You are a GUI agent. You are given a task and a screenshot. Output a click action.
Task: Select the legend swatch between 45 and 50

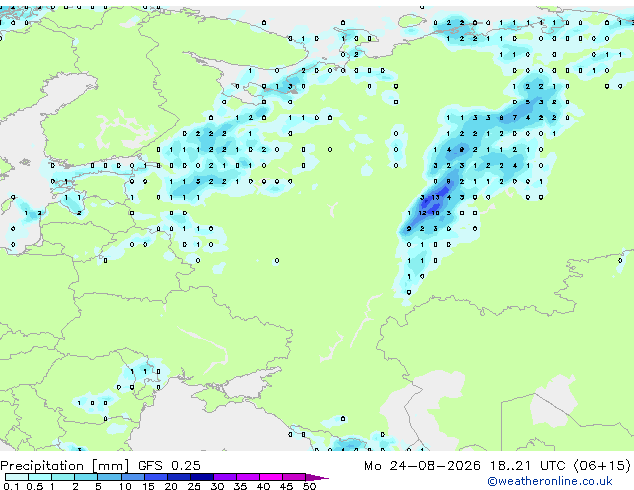pyautogui.click(x=294, y=477)
